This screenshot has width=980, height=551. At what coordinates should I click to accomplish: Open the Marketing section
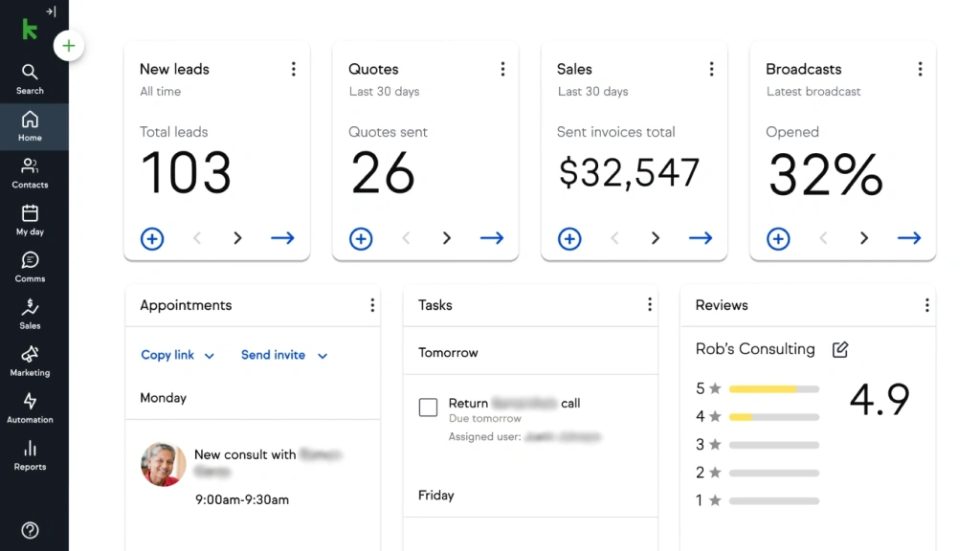[x=30, y=361]
